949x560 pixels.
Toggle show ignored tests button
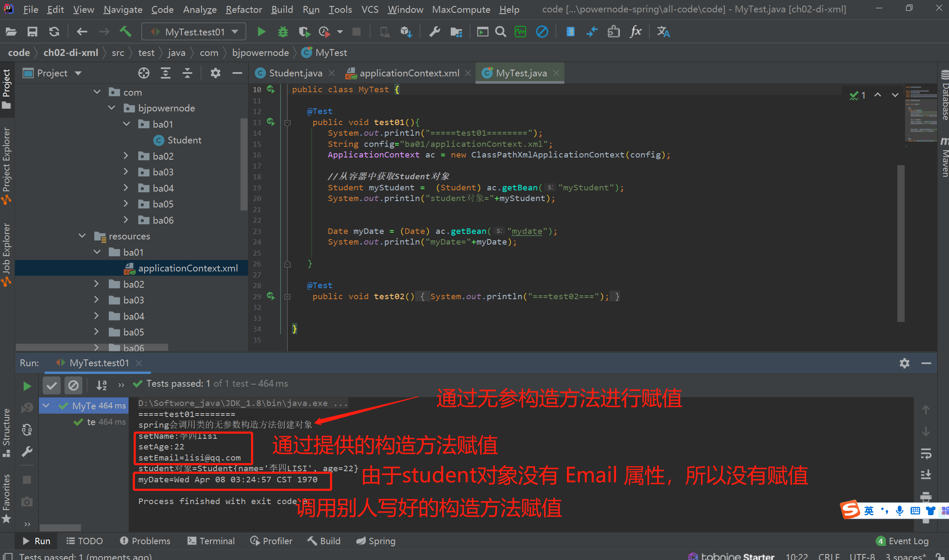click(x=73, y=385)
